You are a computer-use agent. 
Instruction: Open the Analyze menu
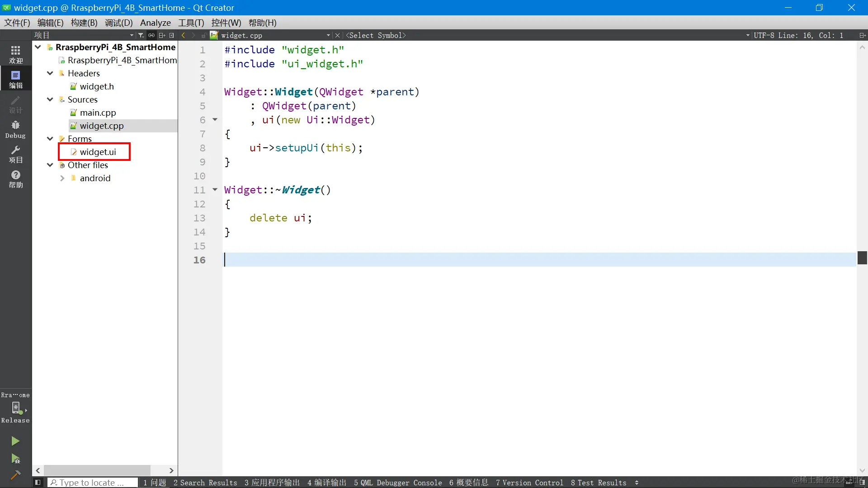pyautogui.click(x=156, y=23)
